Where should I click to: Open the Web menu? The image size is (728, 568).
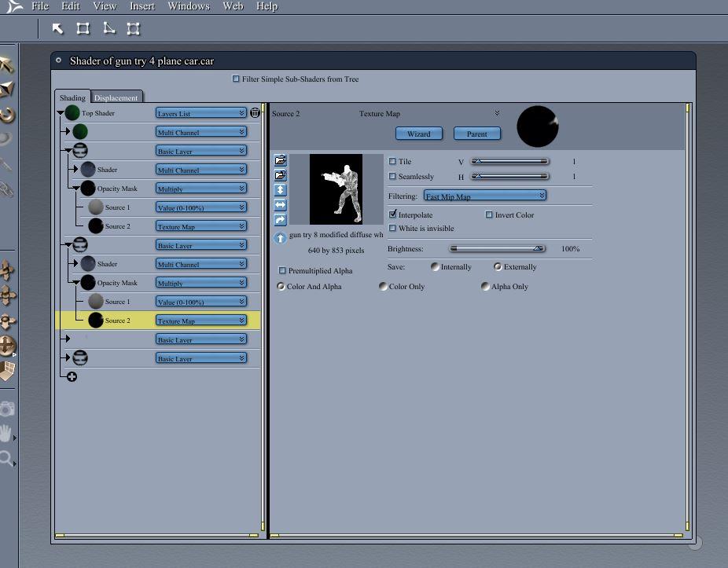[233, 6]
